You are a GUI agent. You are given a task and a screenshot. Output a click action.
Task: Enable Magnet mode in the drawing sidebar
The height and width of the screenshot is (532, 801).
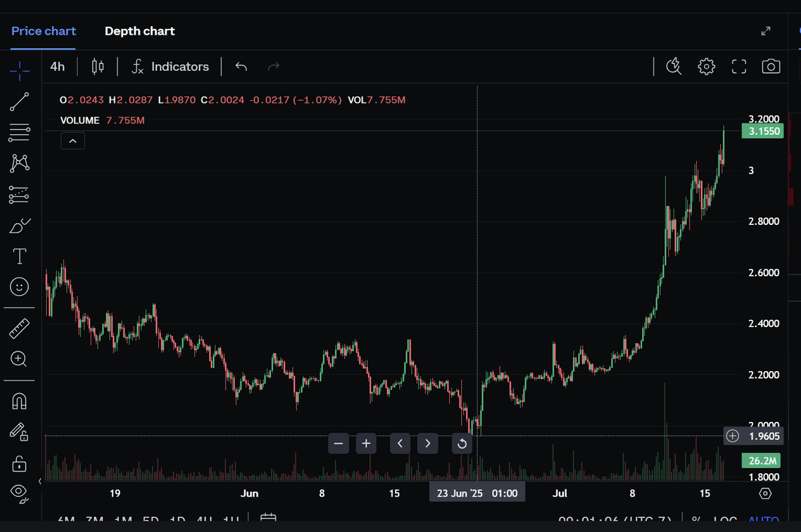pos(19,400)
